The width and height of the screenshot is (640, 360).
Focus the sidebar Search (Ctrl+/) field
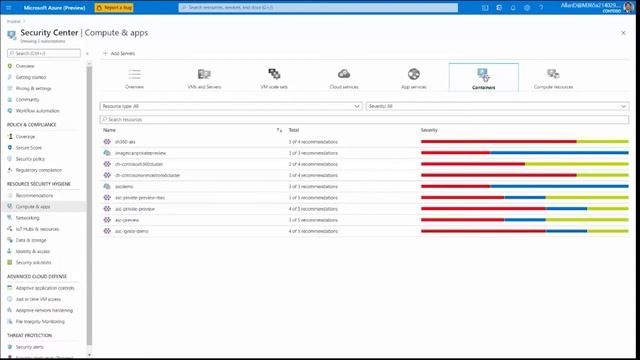tap(44, 53)
